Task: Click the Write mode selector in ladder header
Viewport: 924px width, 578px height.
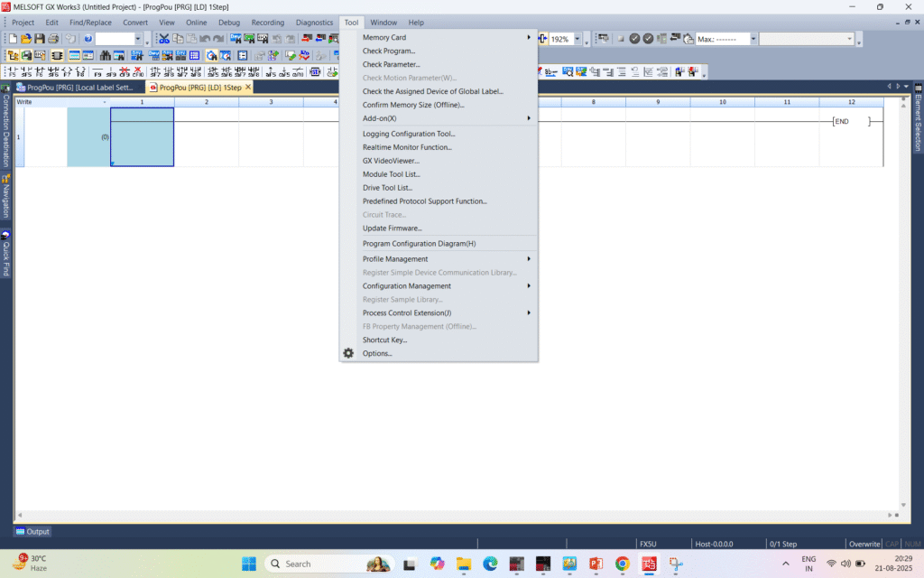Action: (x=62, y=102)
